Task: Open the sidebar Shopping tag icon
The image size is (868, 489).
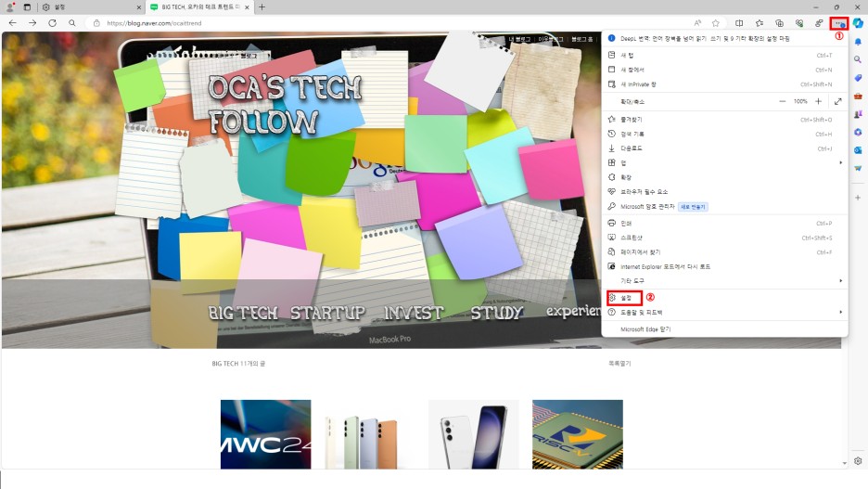Action: tap(858, 78)
